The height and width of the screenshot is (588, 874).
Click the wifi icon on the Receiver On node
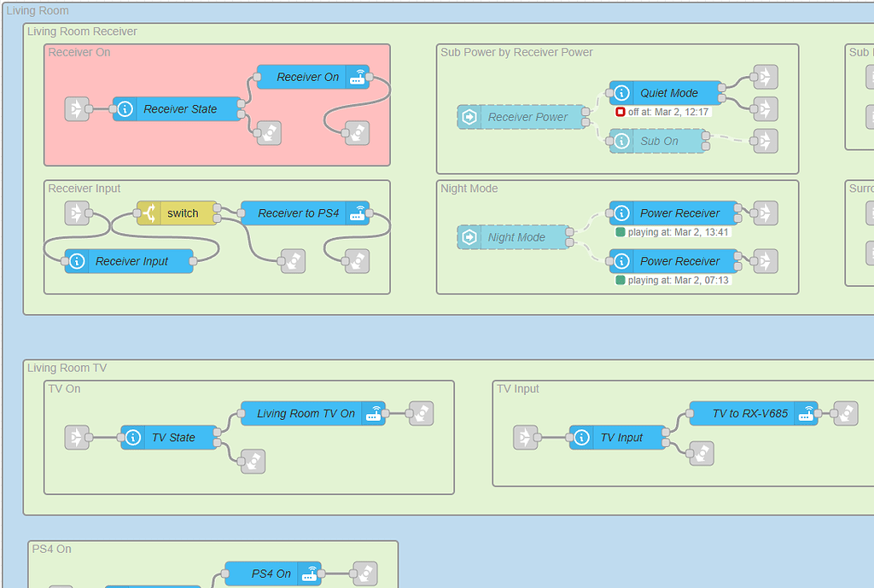(x=357, y=76)
